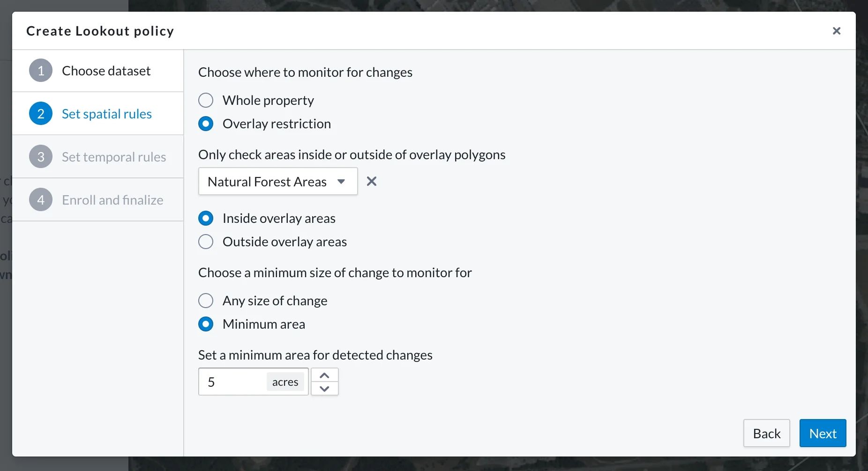
Task: Click the Next button
Action: 823,433
